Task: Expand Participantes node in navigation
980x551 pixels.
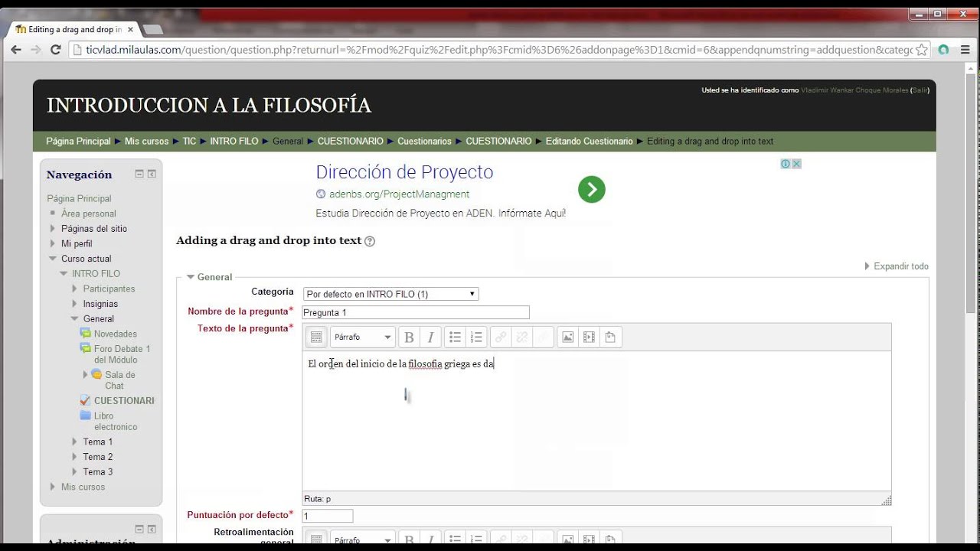Action: click(75, 289)
